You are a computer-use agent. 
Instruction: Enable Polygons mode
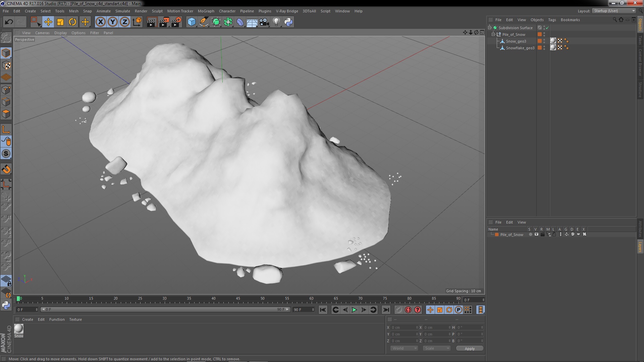(6, 114)
